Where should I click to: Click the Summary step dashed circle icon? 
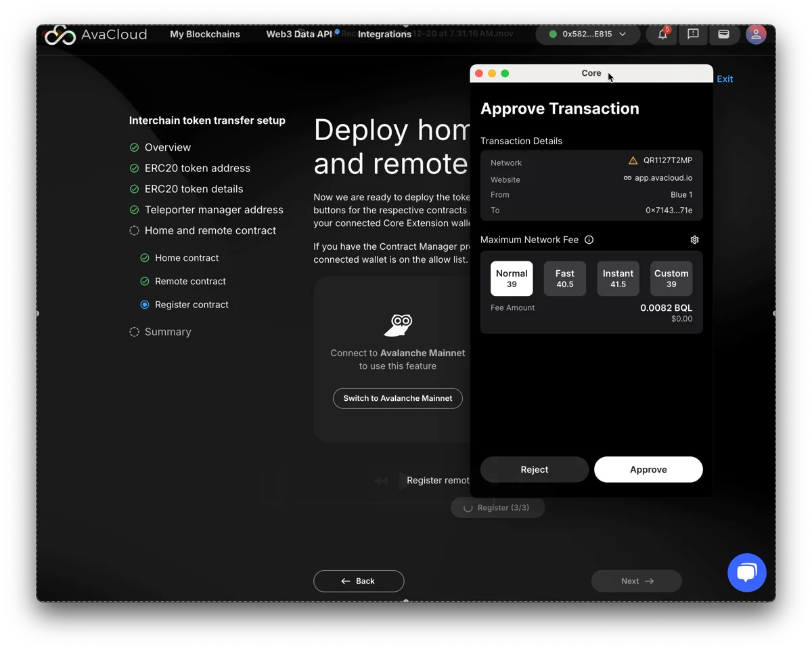[134, 332]
